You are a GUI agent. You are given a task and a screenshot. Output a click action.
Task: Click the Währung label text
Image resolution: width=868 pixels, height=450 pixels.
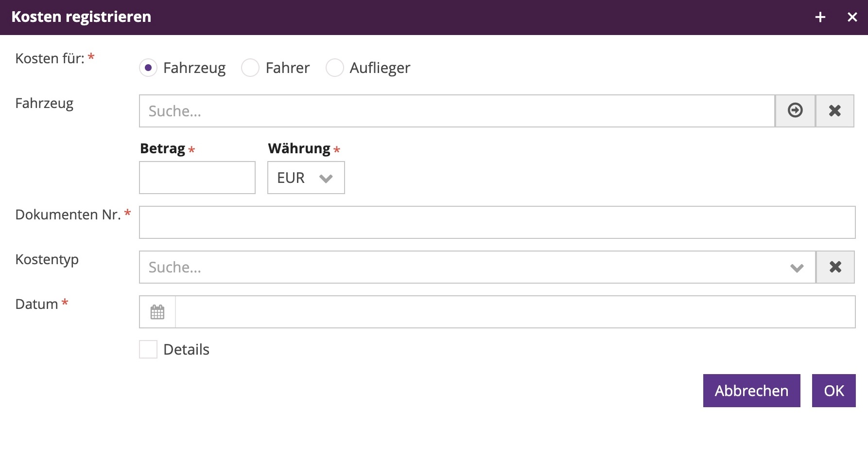click(299, 148)
